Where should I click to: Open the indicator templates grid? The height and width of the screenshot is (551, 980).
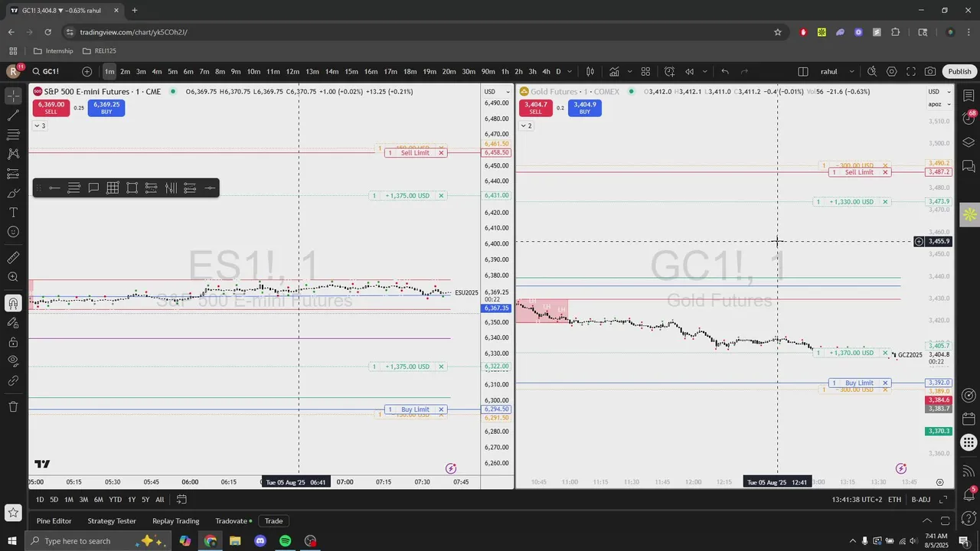pos(645,71)
